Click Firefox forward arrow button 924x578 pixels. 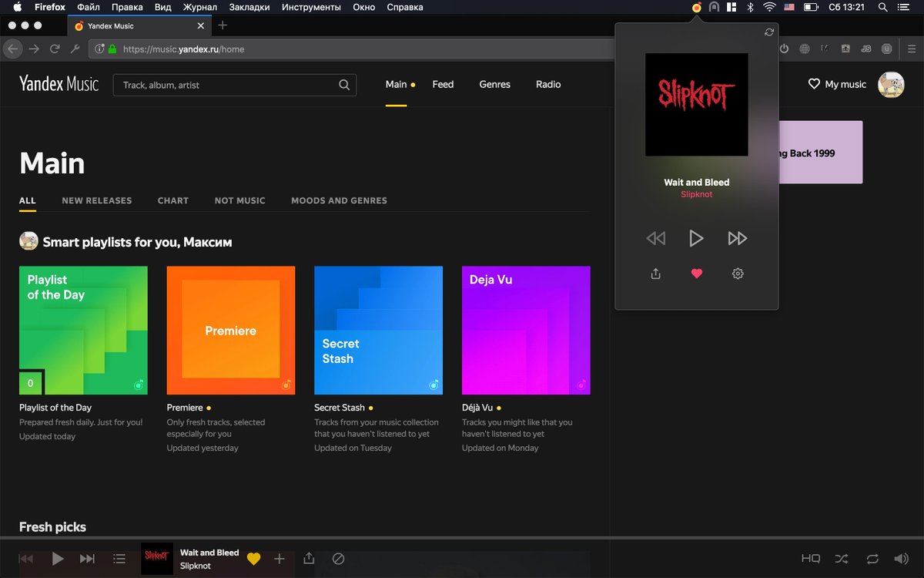point(34,49)
